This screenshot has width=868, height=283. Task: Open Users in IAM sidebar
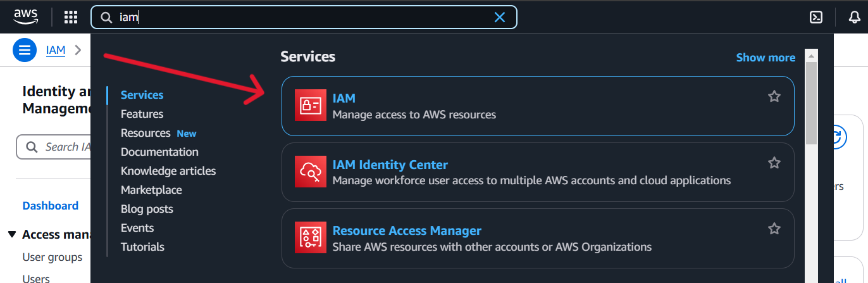click(x=36, y=278)
